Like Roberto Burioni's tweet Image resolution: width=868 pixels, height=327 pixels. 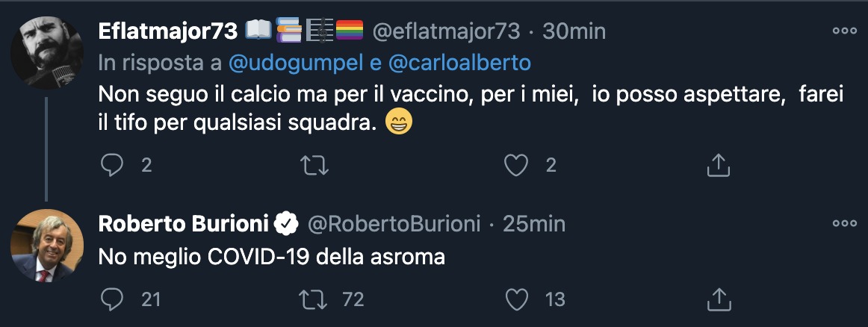516,299
